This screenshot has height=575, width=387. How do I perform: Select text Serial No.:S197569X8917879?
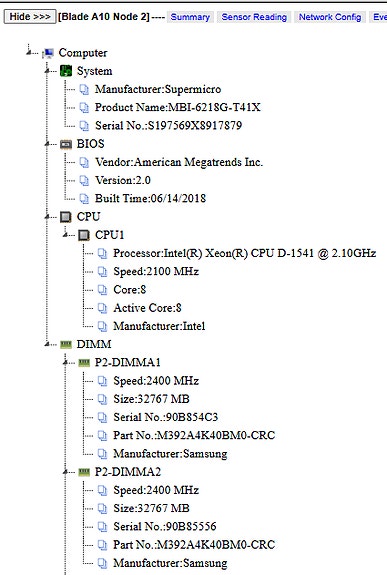point(168,126)
